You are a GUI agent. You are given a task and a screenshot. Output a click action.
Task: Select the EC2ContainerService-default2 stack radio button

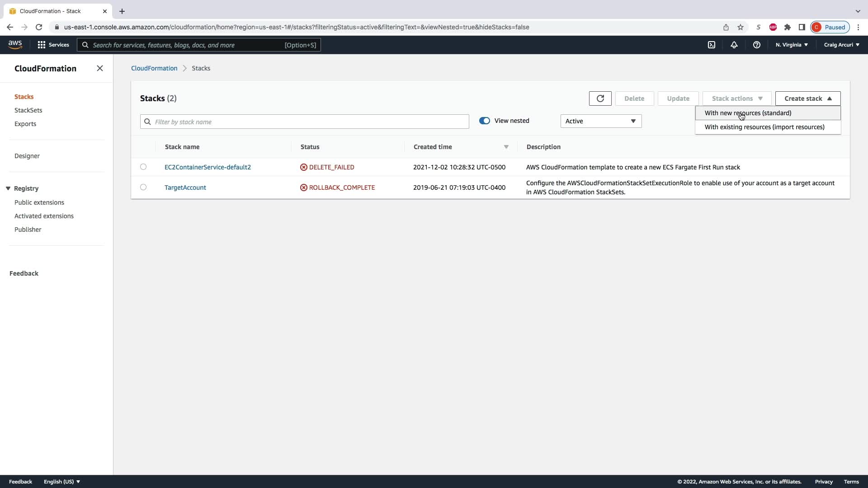pyautogui.click(x=143, y=167)
